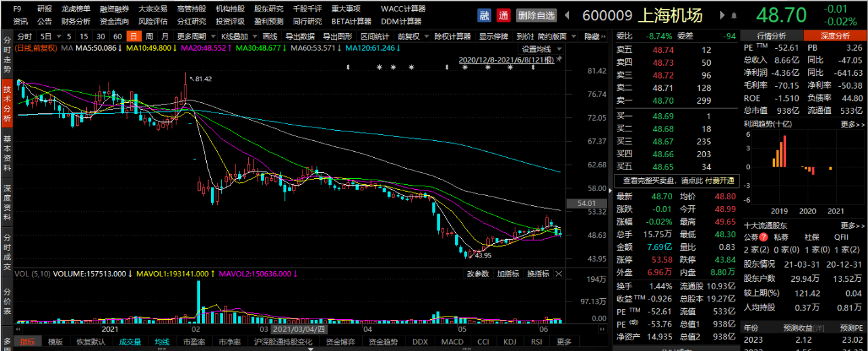Viewport: 868px width, 351px height.
Task: Click the previous stock arrow beside 600009
Action: tap(568, 15)
